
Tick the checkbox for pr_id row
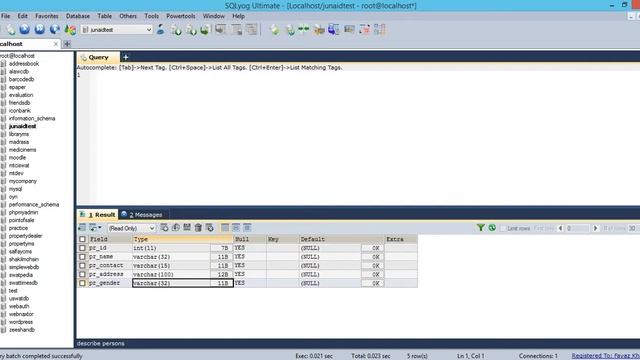pos(82,248)
